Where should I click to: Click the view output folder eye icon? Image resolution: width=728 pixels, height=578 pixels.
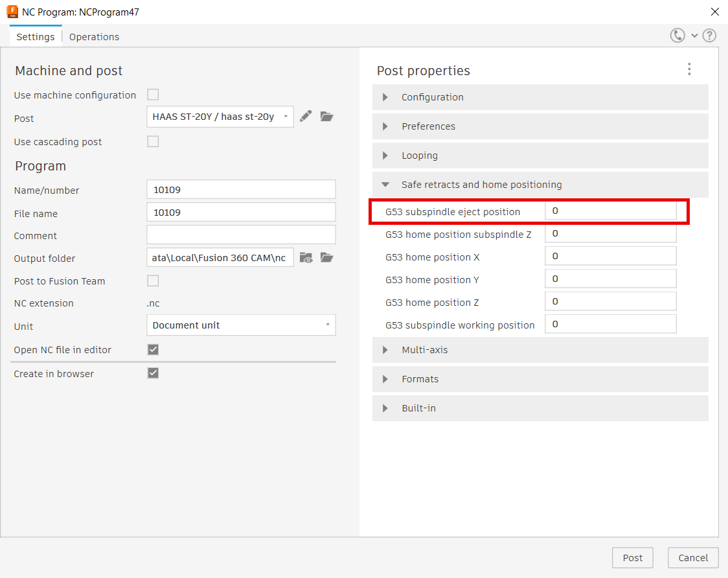(306, 258)
